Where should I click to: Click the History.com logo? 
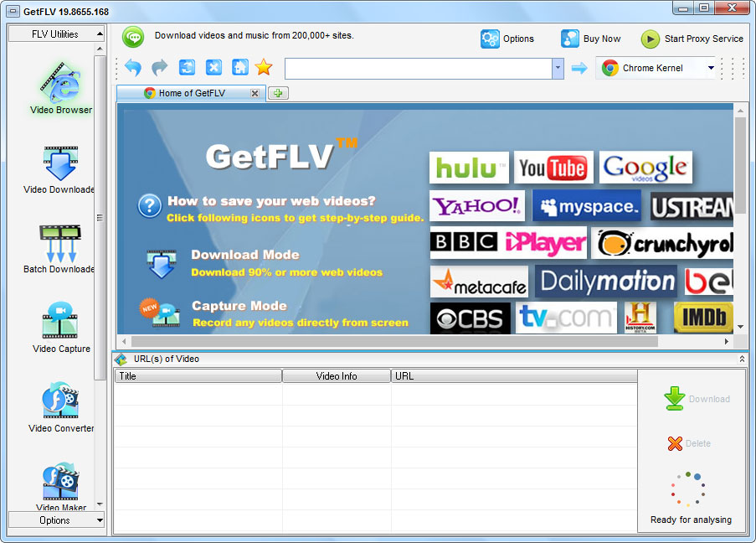[640, 318]
